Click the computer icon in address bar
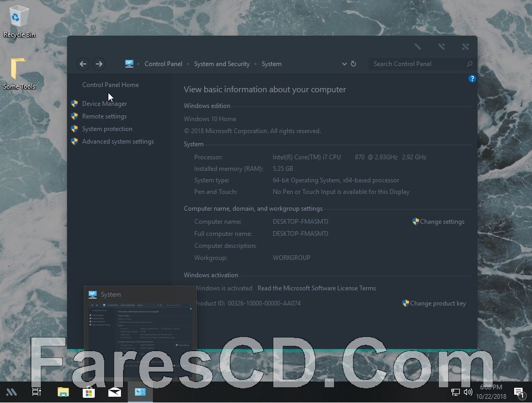Viewport: 532px width, 403px height. [x=129, y=63]
